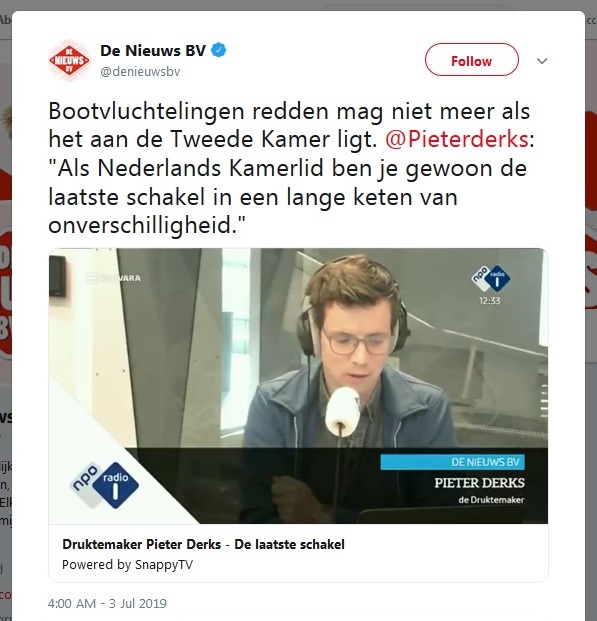Click the 'de Druktemaker' subtitle in the video
Screen dimensions: 597x621
click(x=491, y=500)
